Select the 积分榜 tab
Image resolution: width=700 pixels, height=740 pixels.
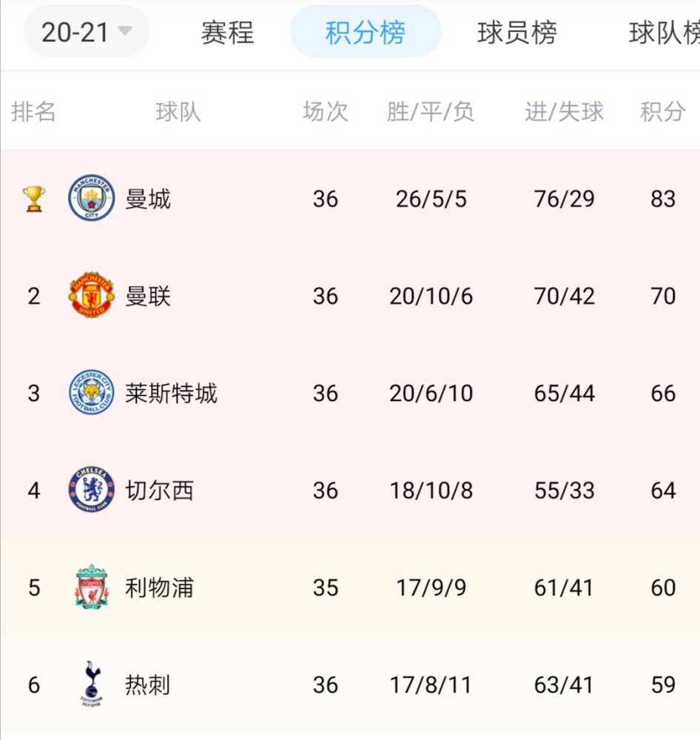pyautogui.click(x=366, y=32)
